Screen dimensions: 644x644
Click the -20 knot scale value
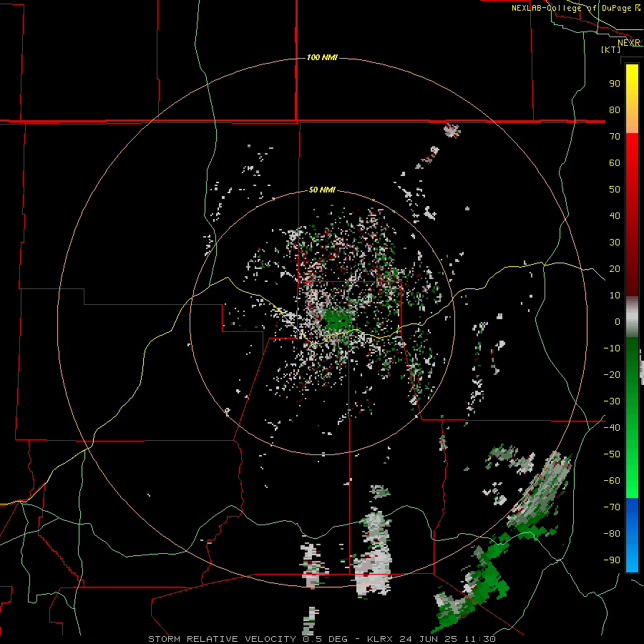(612, 374)
